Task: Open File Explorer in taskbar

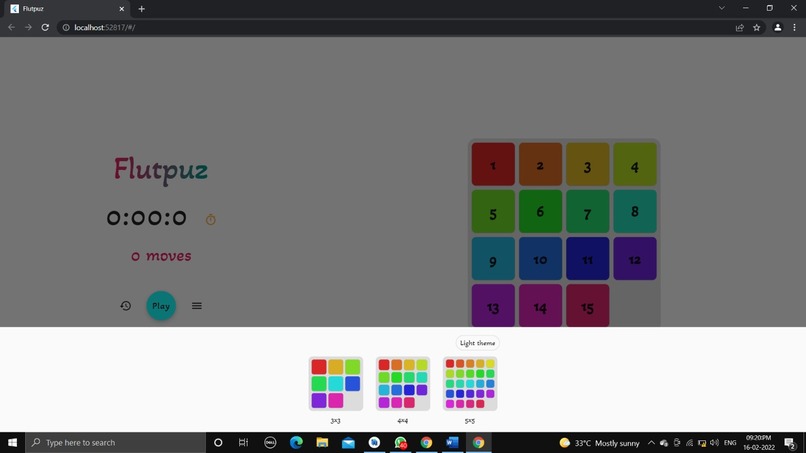Action: click(x=322, y=442)
